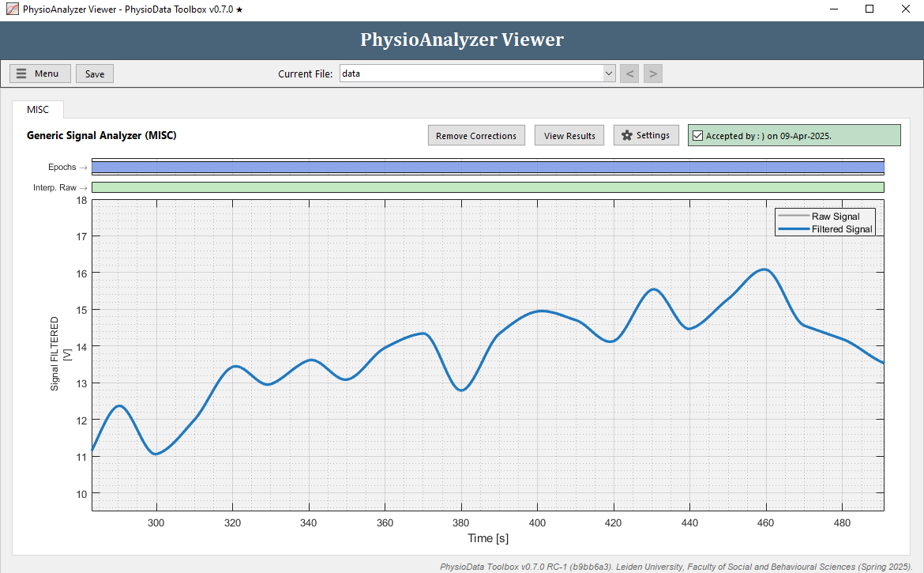Click the Time [s] axis label

point(488,538)
